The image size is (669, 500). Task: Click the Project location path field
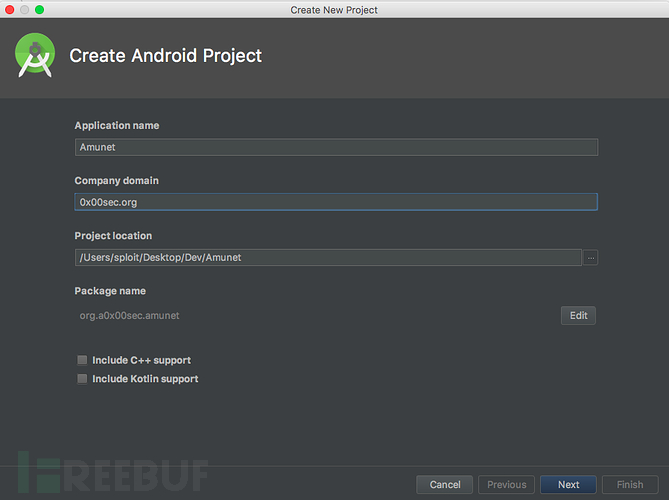pyautogui.click(x=328, y=258)
